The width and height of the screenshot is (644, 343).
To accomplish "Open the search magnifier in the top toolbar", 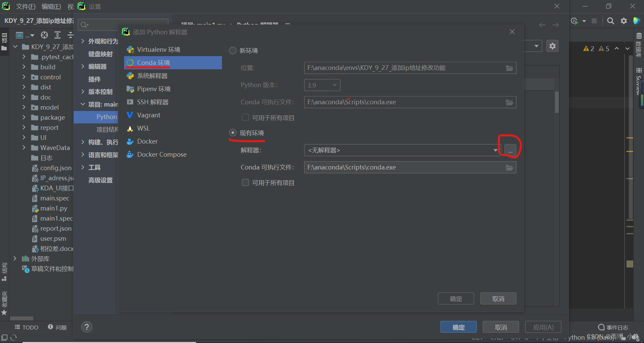I will [x=610, y=21].
